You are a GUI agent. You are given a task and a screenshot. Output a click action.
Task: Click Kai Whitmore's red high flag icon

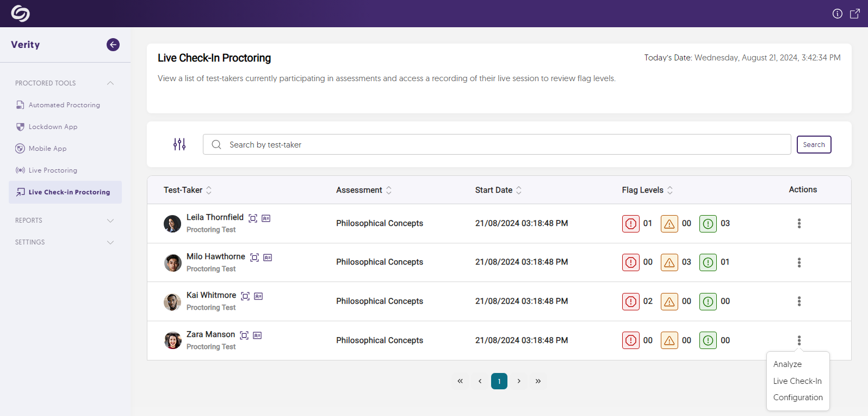click(631, 302)
